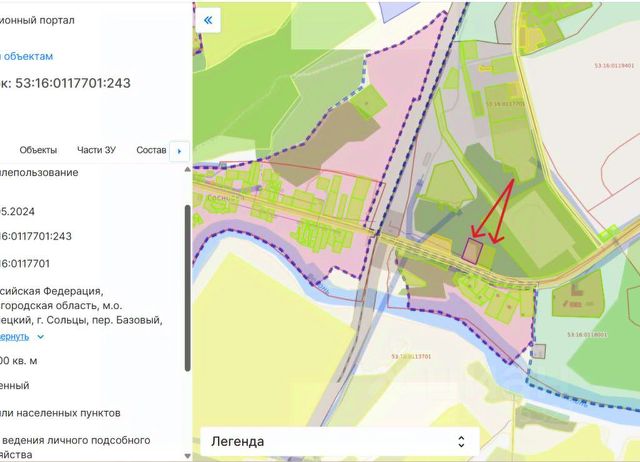Open the Части ЗУ tab
Image resolution: width=640 pixels, height=462 pixels.
point(97,150)
